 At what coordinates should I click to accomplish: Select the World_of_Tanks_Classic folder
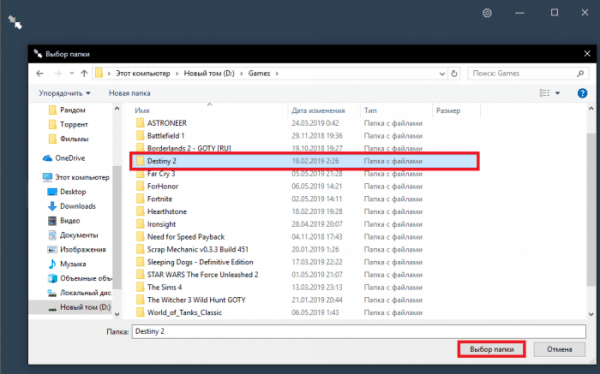pos(179,313)
